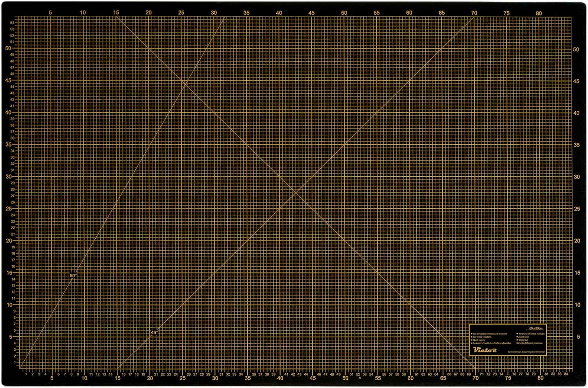The width and height of the screenshot is (588, 388).
Task: Click the 5 mark on top ruler
Action: tap(50, 13)
